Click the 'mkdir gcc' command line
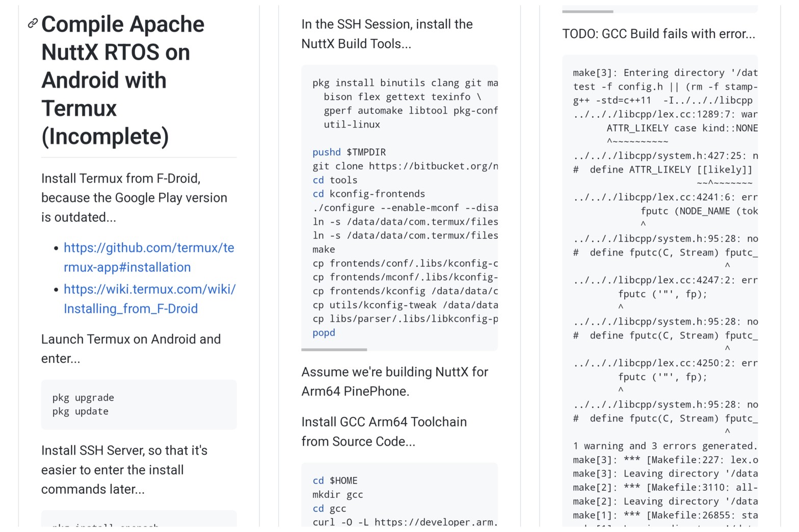 click(338, 494)
